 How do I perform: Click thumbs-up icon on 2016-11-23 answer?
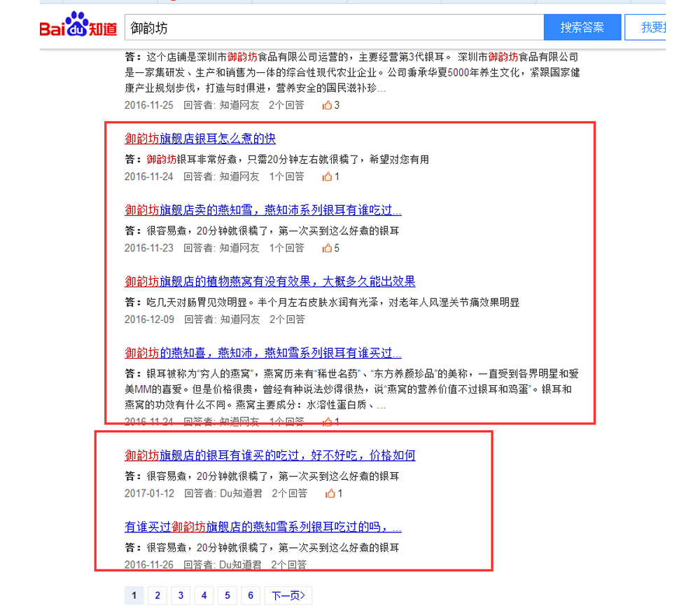pos(327,248)
